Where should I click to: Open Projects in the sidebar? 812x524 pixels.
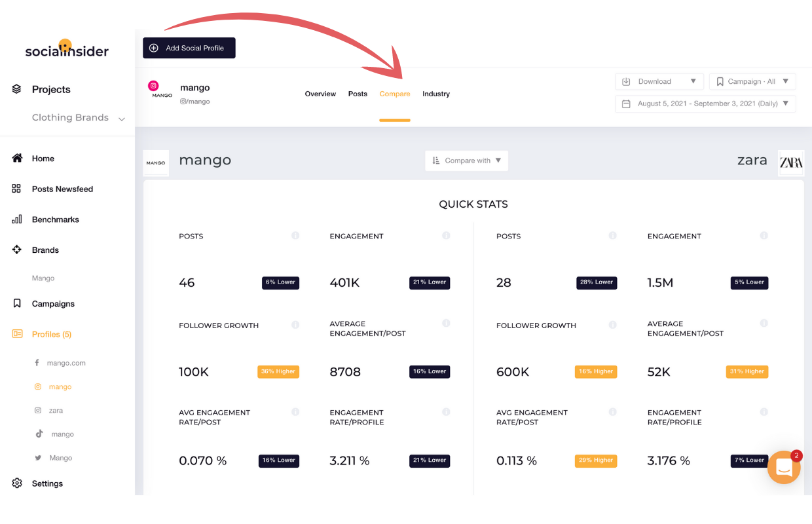(x=51, y=90)
